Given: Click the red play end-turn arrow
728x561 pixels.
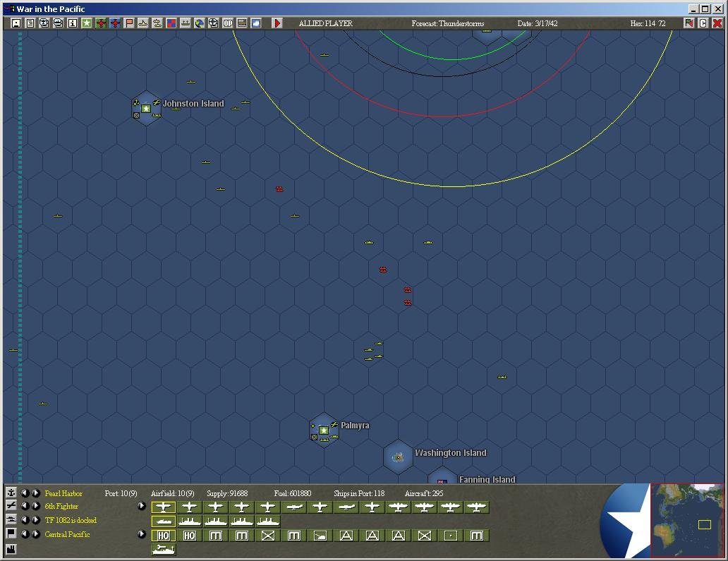Looking at the screenshot, I should (277, 23).
